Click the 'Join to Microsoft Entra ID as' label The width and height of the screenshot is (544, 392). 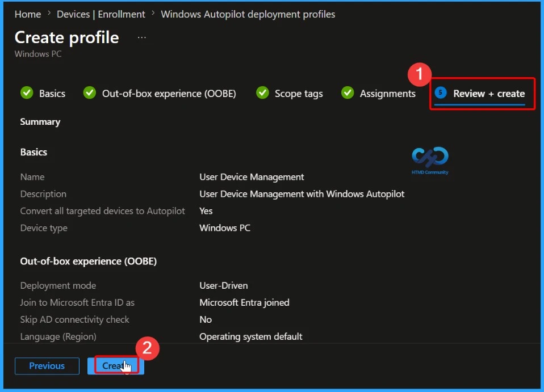click(x=77, y=302)
